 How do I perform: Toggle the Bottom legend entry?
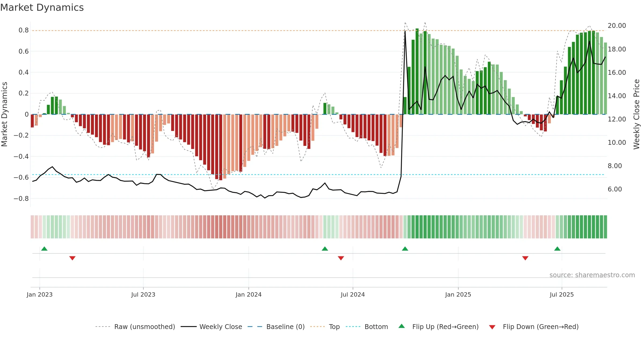[367, 327]
